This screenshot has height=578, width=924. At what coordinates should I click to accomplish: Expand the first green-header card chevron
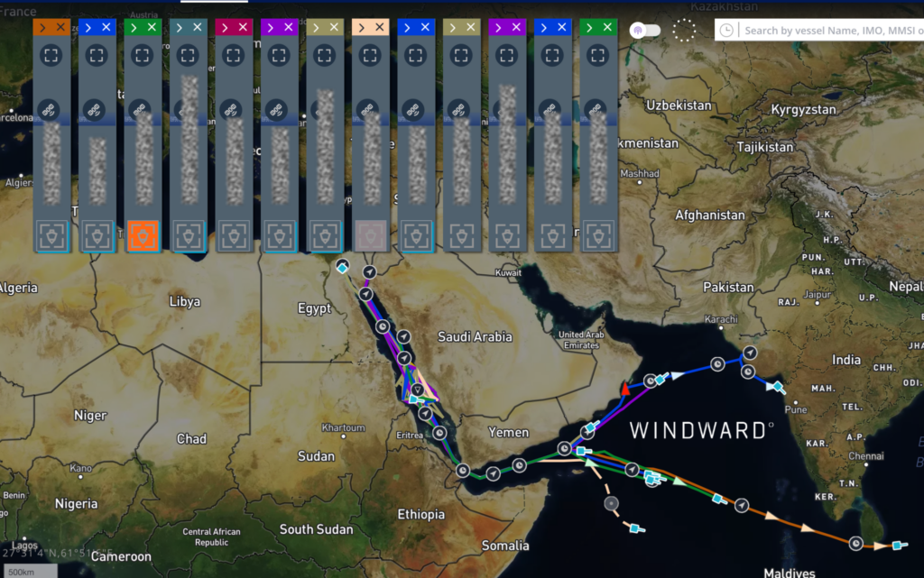coord(134,27)
